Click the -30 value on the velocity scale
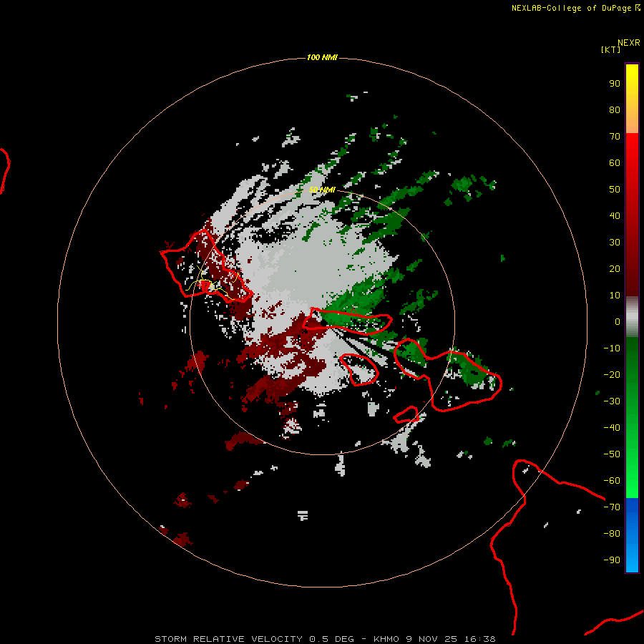Screen dimensions: 644x644 (612, 401)
